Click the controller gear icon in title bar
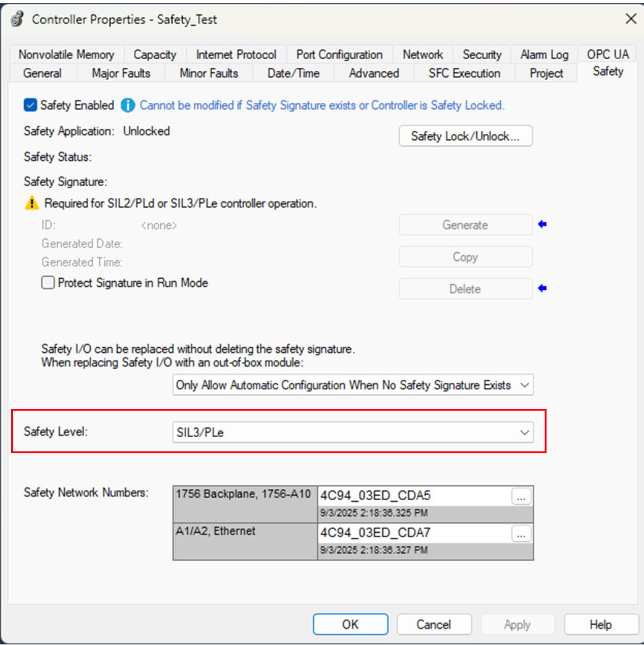The width and height of the screenshot is (644, 645). (17, 19)
